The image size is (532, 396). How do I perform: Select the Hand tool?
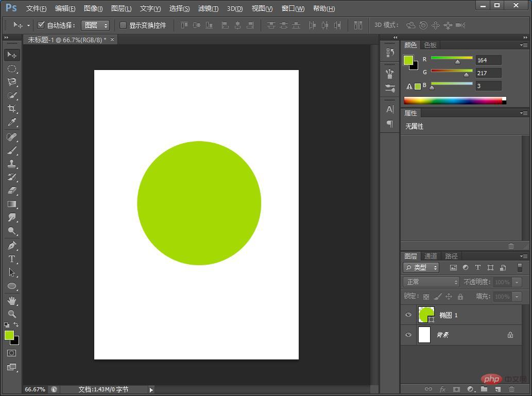[12, 301]
